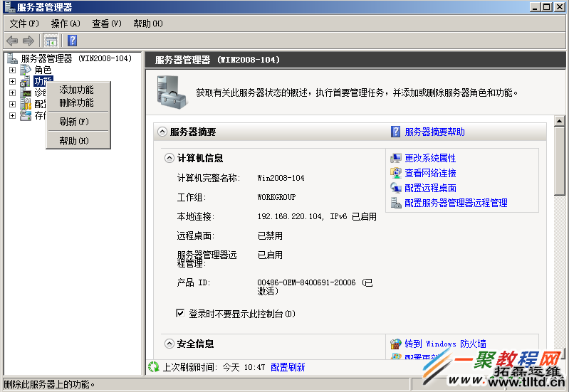Screen dimensions: 569x392
Task: Open the 查看(V) menu
Action: pyautogui.click(x=107, y=23)
